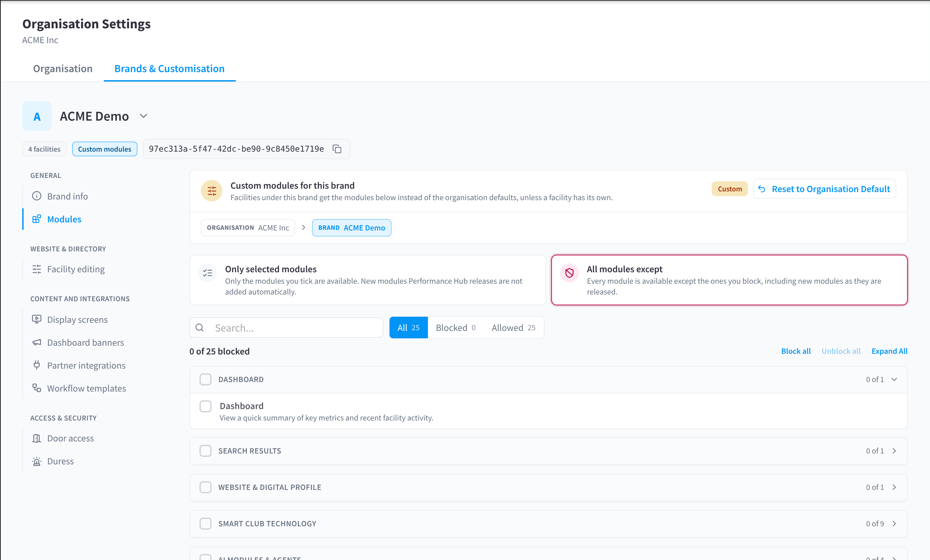
Task: Click the Brand info circle icon
Action: point(37,196)
